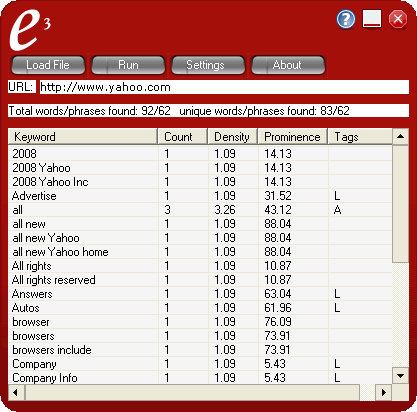The width and height of the screenshot is (417, 412).
Task: Select the '2008' keyword row
Action: (x=200, y=154)
